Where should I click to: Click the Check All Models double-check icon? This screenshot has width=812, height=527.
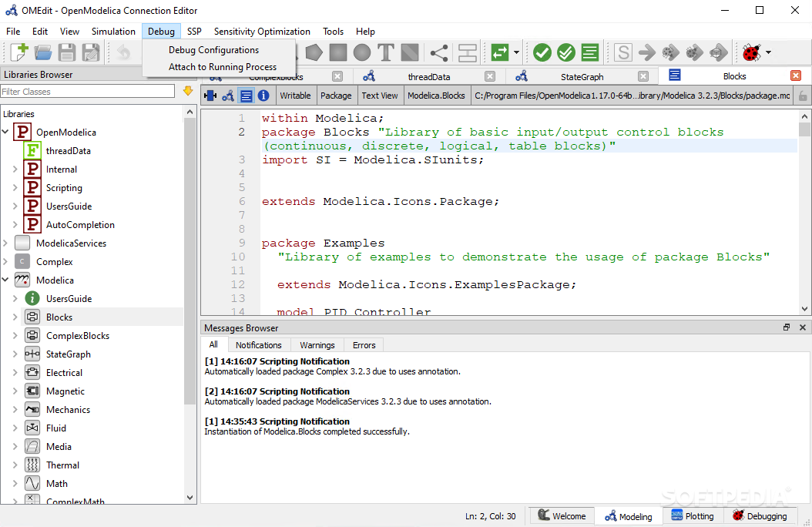pyautogui.click(x=566, y=52)
